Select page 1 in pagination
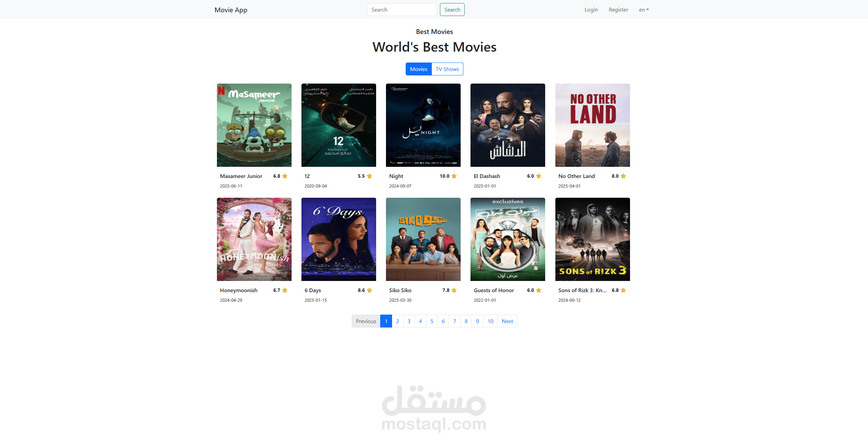This screenshot has height=442, width=868. click(386, 321)
